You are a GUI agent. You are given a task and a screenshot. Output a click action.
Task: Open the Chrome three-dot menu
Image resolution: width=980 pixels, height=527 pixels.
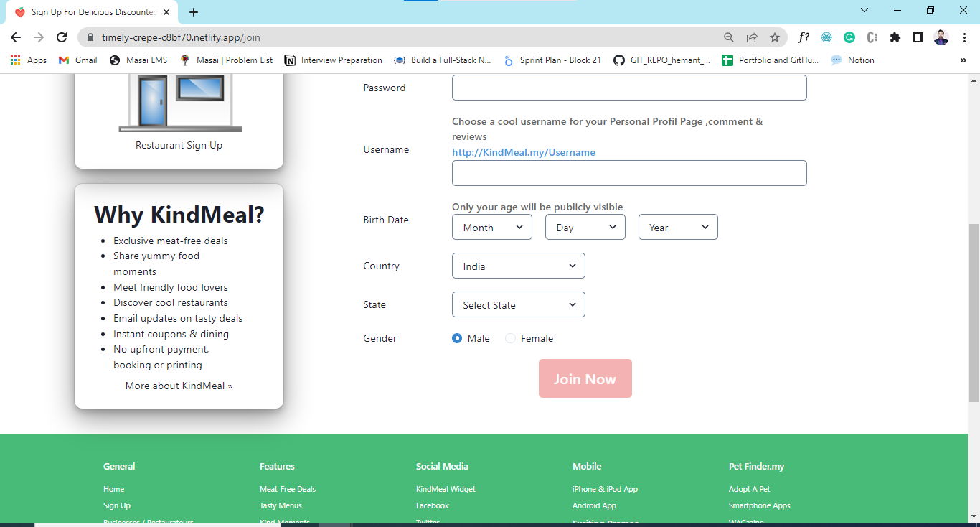963,37
